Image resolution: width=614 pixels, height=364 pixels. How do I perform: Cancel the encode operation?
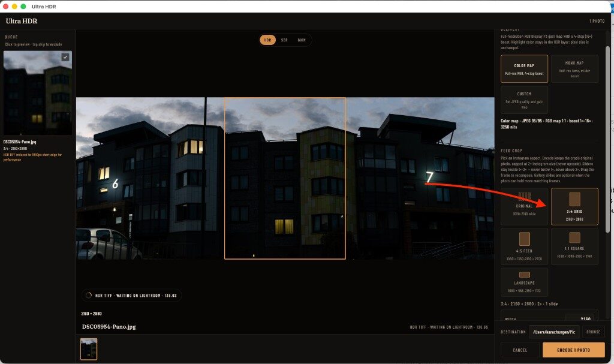(x=520, y=350)
